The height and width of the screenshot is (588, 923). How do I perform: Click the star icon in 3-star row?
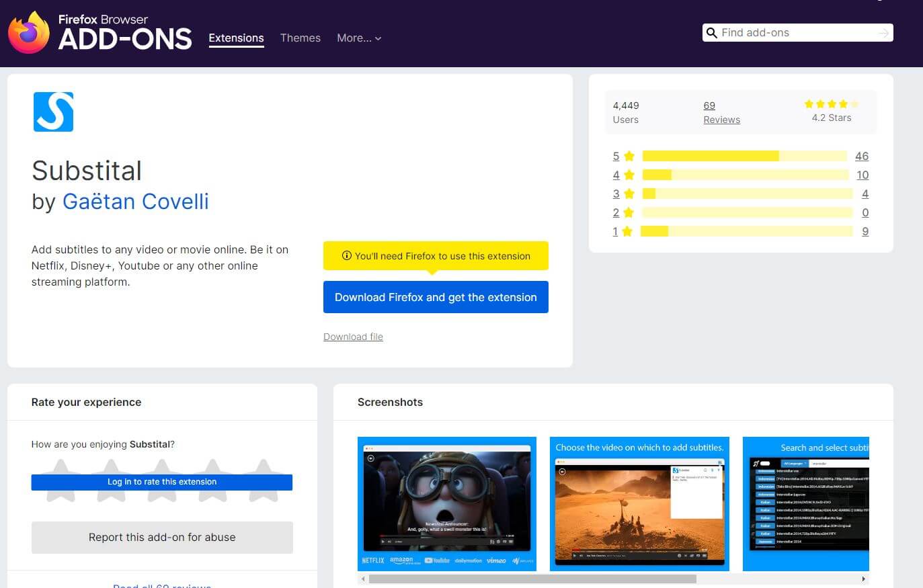point(629,194)
